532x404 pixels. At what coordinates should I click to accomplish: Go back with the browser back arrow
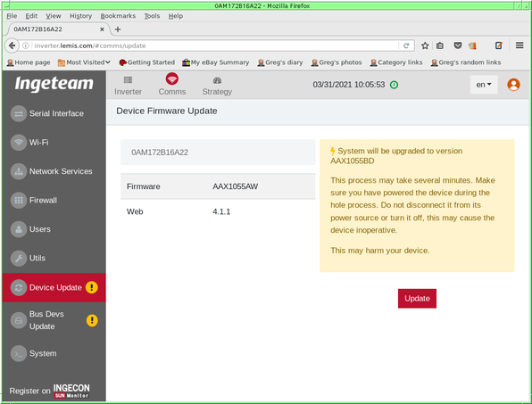(x=12, y=45)
